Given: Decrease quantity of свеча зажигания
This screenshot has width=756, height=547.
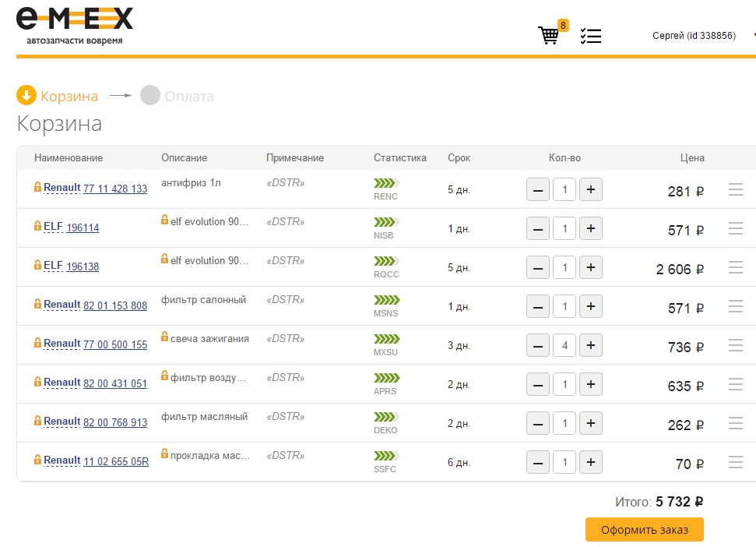Looking at the screenshot, I should (538, 346).
